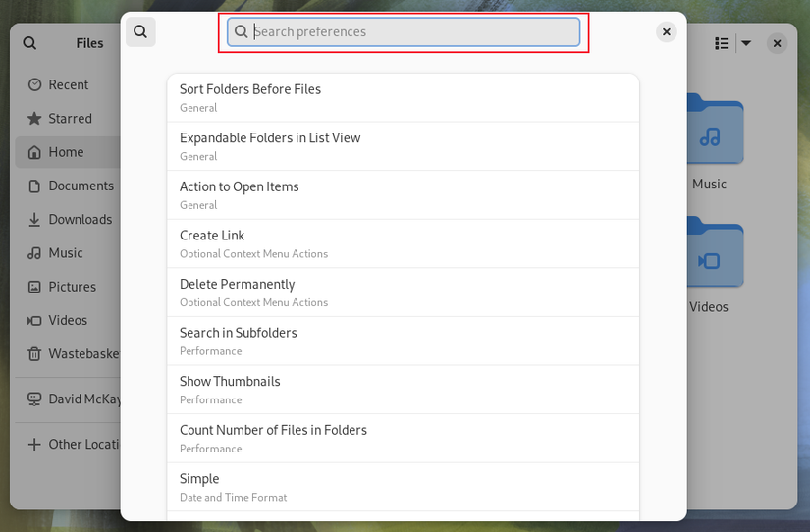Click the Files window search icon
The image size is (810, 532).
30,43
